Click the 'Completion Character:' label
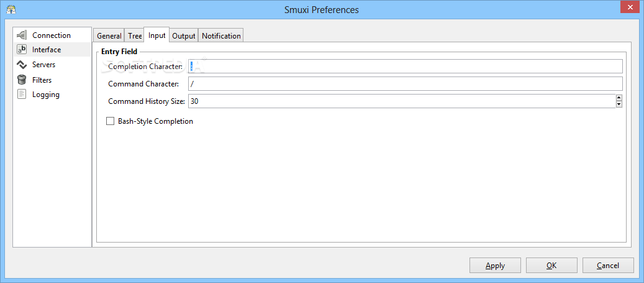This screenshot has width=644, height=283. click(145, 66)
